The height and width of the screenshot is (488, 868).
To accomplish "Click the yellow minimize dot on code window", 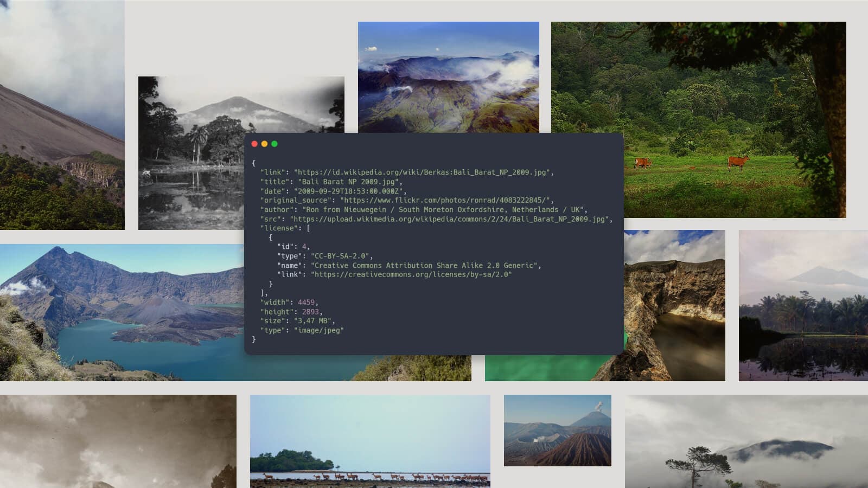I will coord(264,144).
